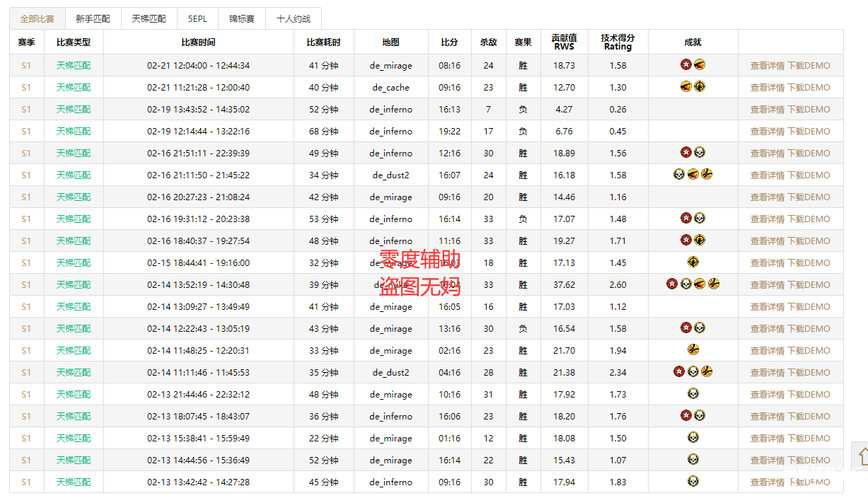Click gun badge in 02-16 21:11:50 row

pos(693,175)
